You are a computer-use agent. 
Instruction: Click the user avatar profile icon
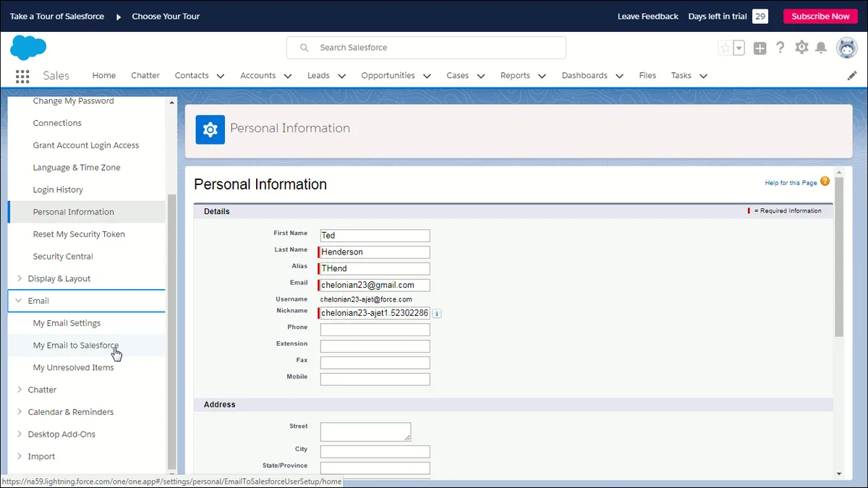coord(847,48)
